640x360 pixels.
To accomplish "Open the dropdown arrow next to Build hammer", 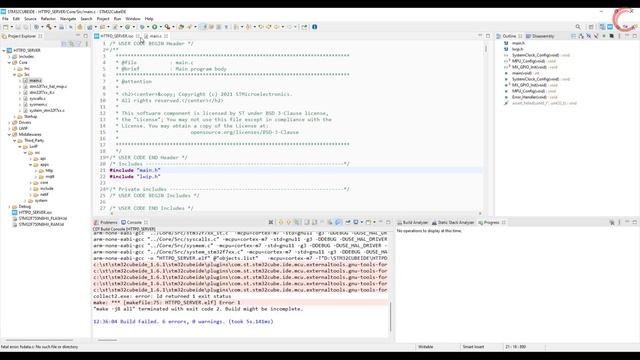I will point(54,27).
